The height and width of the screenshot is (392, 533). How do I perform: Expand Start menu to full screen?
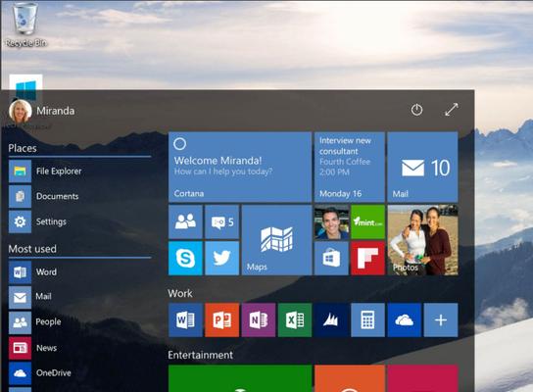[x=452, y=110]
